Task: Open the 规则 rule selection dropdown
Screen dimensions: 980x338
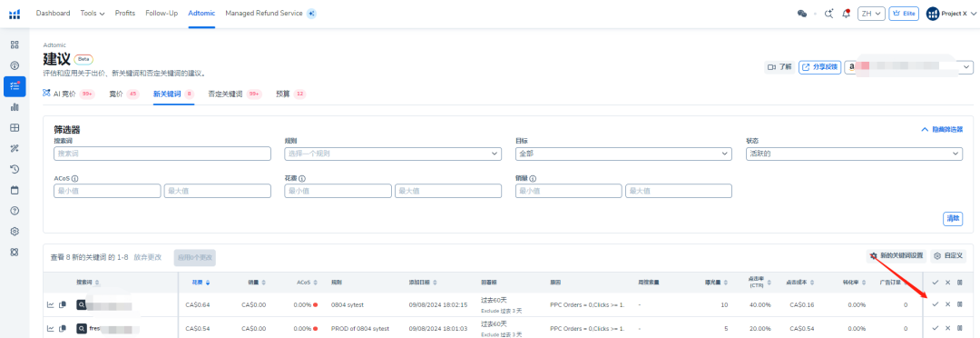Action: pyautogui.click(x=393, y=154)
